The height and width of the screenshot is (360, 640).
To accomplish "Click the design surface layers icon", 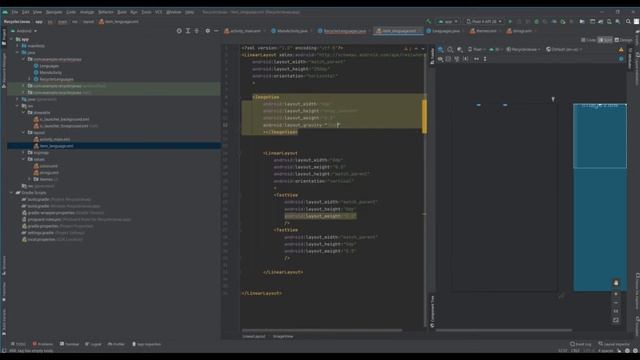I will click(440, 49).
